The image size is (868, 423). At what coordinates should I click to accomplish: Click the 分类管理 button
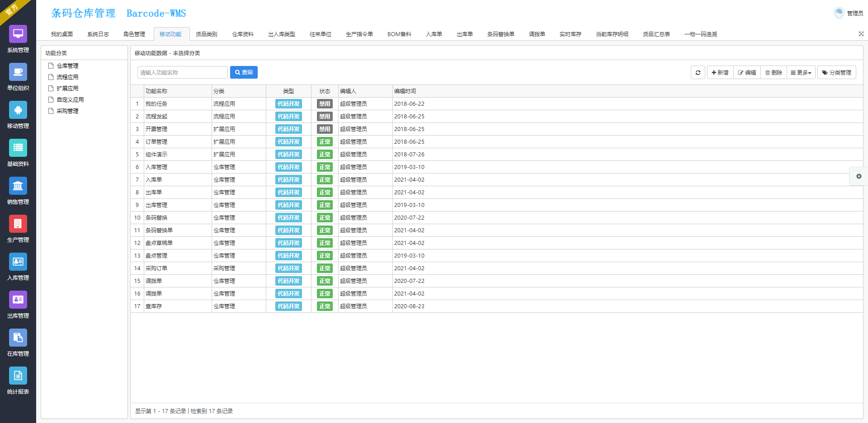836,72
